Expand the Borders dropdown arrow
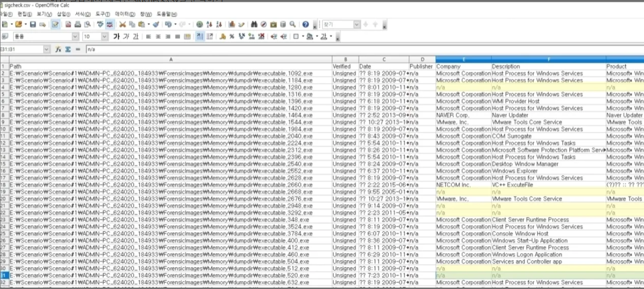The width and height of the screenshot is (644, 289). [303, 36]
